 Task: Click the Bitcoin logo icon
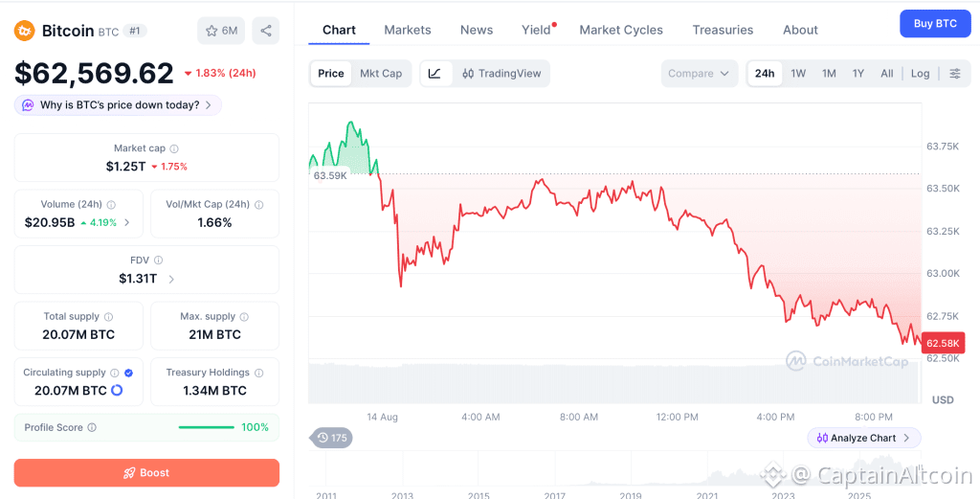click(x=24, y=30)
